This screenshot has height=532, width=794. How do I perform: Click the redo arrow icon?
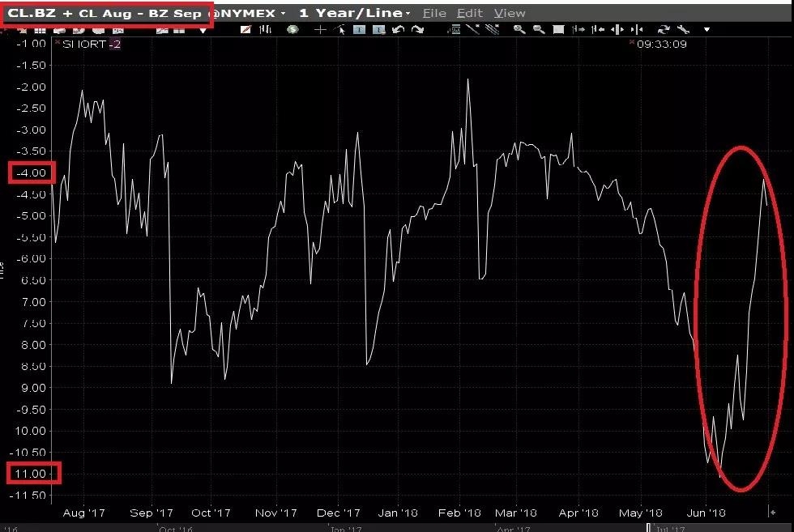click(418, 29)
